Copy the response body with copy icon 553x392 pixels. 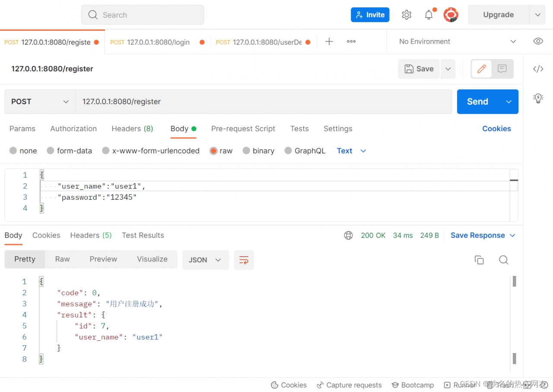[x=479, y=260]
